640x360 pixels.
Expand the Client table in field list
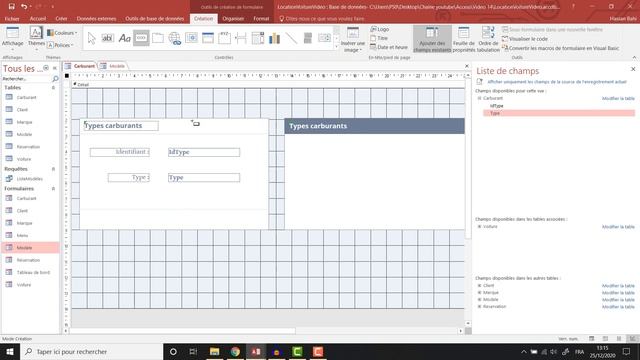tap(480, 285)
